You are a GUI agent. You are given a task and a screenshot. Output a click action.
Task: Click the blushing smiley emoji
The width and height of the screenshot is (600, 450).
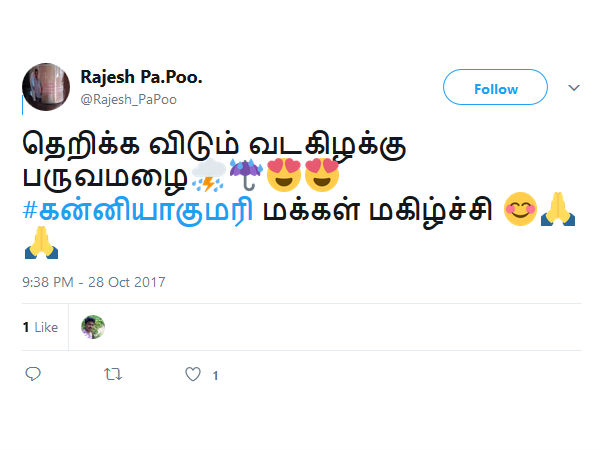pos(520,209)
